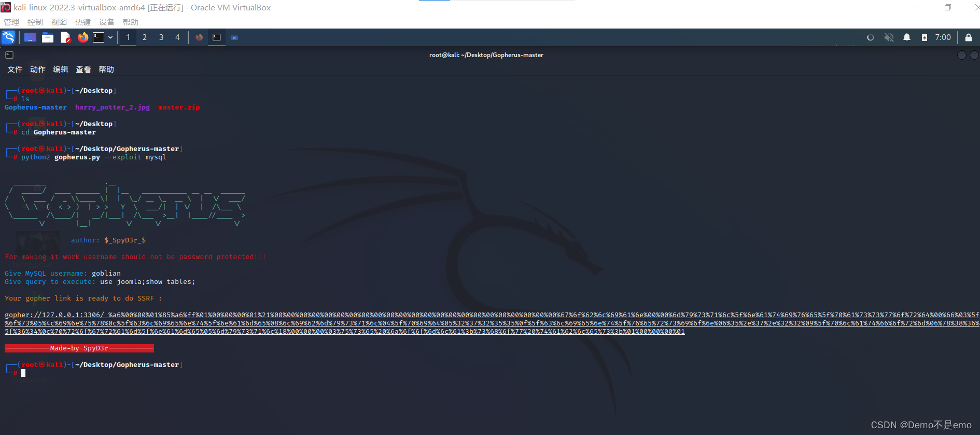980x435 pixels.
Task: Select the terminal window taskbar button
Action: [217, 37]
